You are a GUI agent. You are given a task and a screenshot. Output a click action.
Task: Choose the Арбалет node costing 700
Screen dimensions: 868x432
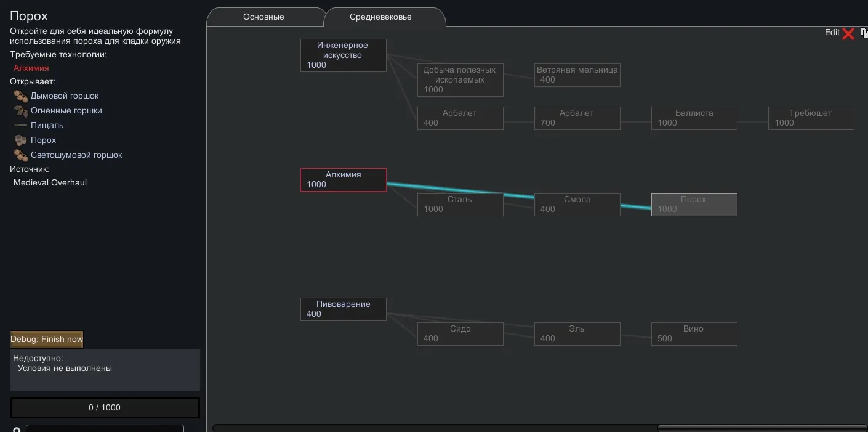tap(577, 118)
